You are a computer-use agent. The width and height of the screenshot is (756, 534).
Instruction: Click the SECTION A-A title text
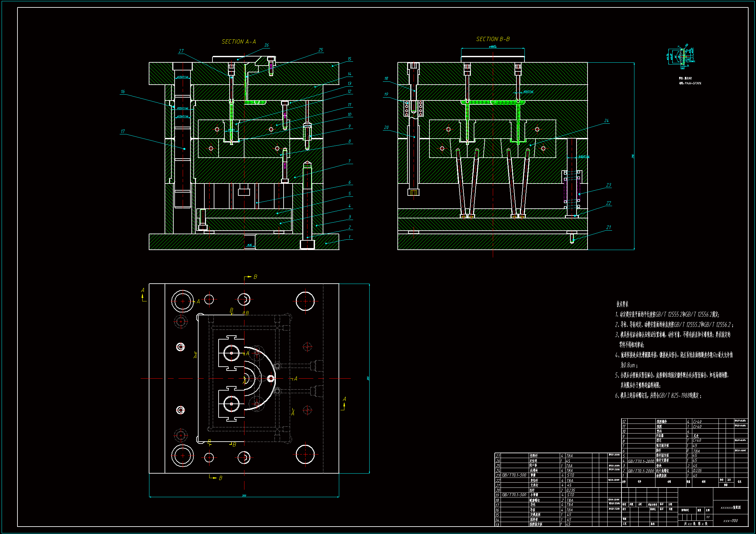238,42
